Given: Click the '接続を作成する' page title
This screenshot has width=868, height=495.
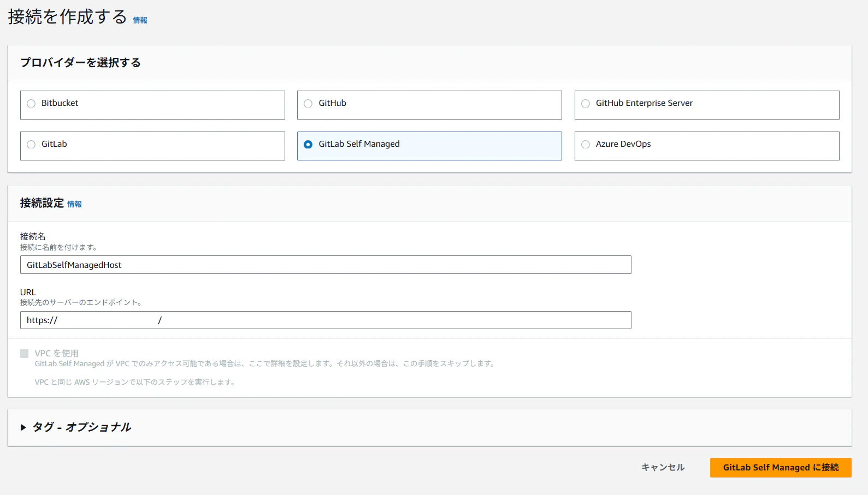Looking at the screenshot, I should point(67,17).
